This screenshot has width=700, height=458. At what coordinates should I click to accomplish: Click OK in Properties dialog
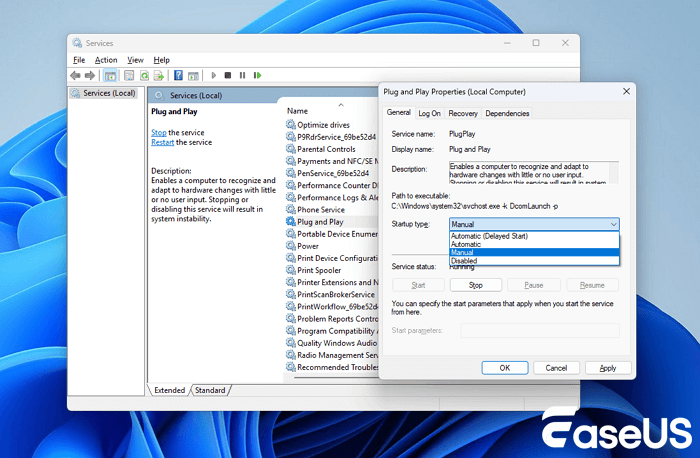click(x=504, y=368)
